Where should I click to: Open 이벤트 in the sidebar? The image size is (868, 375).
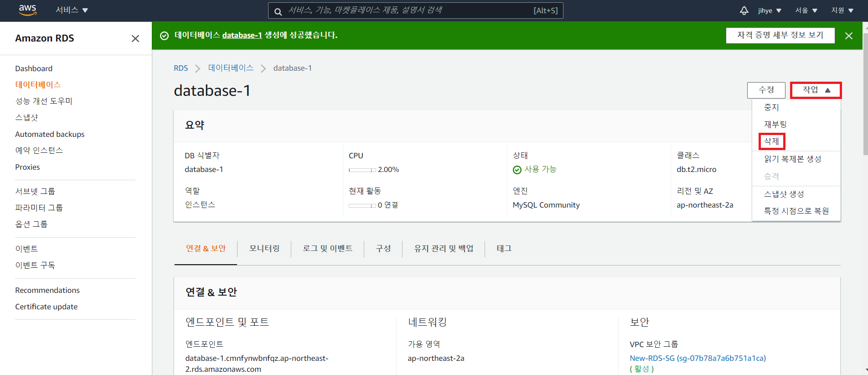point(26,249)
